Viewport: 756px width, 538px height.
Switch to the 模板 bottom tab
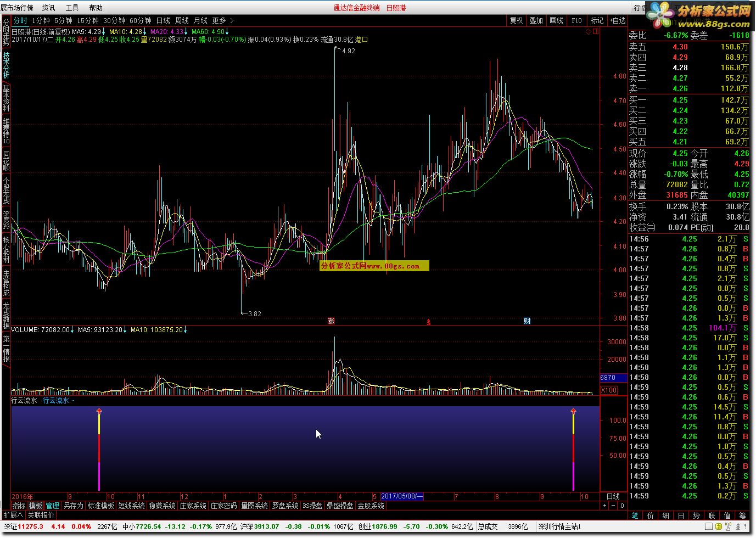click(x=36, y=506)
